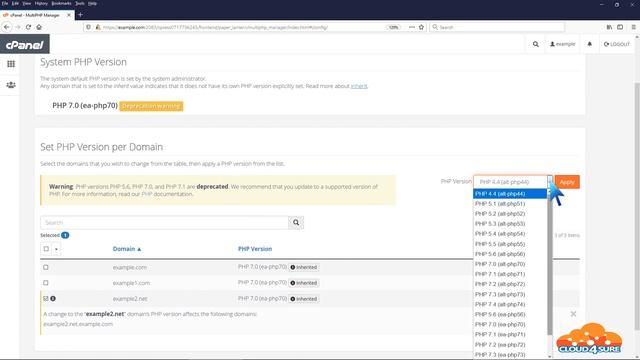Open page actions three-dot menu
The height and width of the screenshot is (360, 640).
coord(411,27)
